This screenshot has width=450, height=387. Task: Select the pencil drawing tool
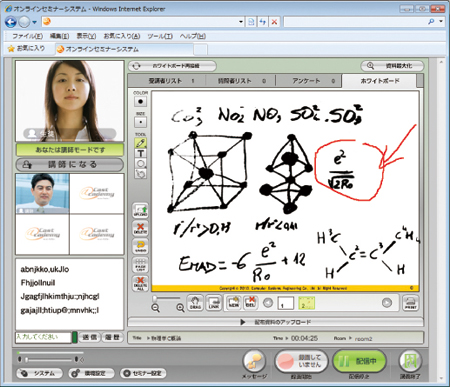tap(141, 143)
